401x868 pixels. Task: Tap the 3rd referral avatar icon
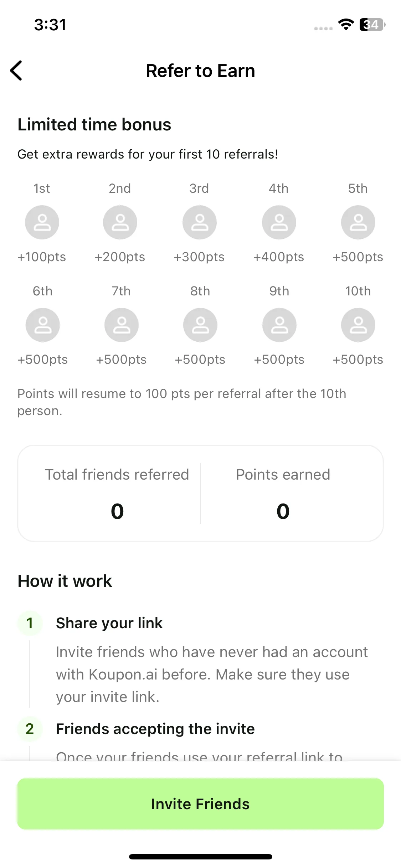pos(200,222)
